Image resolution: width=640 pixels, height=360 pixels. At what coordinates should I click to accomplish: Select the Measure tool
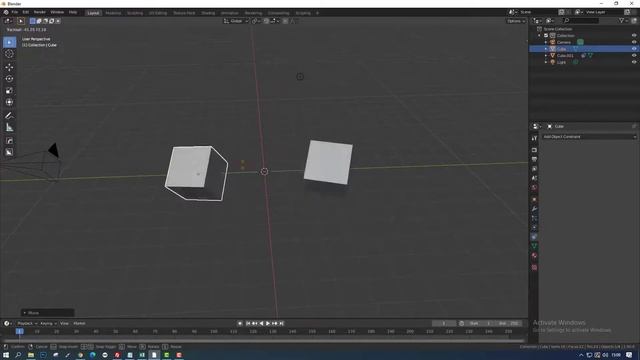click(9, 128)
